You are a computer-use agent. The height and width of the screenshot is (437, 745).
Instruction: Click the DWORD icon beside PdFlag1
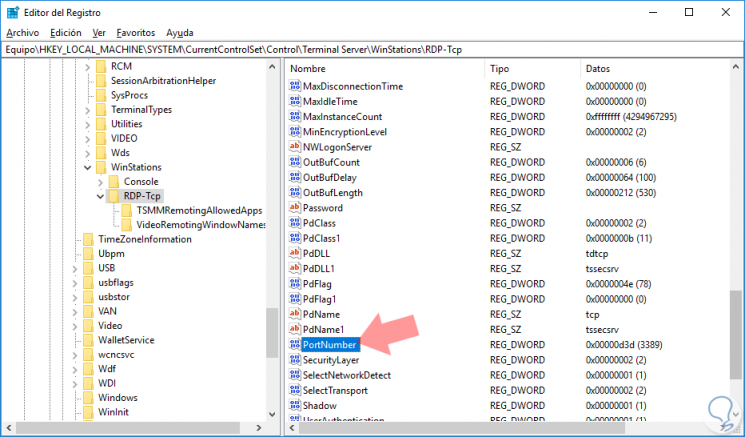pyautogui.click(x=295, y=299)
